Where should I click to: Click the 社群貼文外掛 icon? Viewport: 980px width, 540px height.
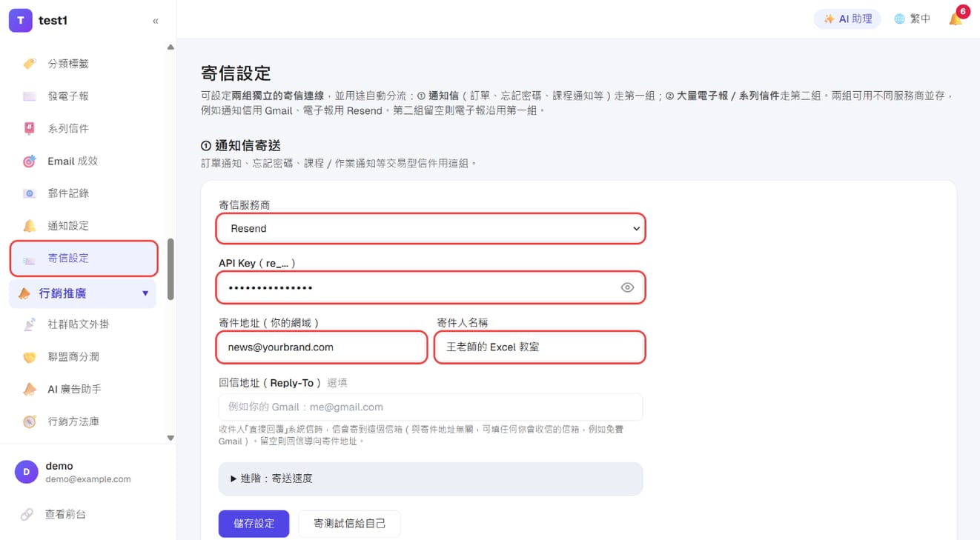coord(30,324)
